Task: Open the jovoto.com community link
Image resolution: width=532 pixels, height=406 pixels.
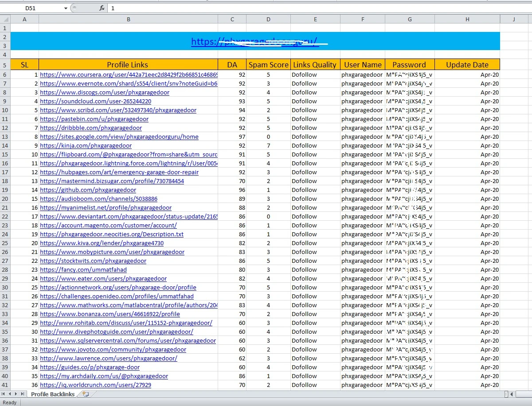Action: pos(113,349)
